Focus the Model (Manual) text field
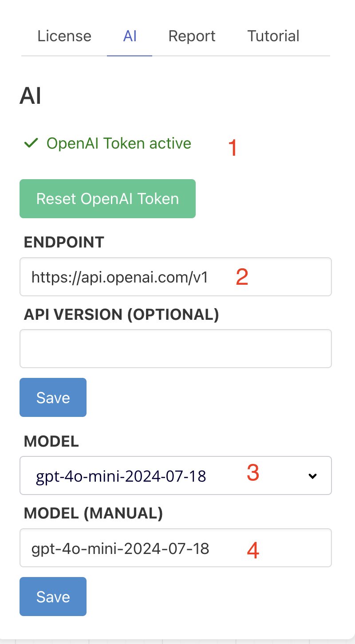This screenshot has width=355, height=644. (x=175, y=548)
